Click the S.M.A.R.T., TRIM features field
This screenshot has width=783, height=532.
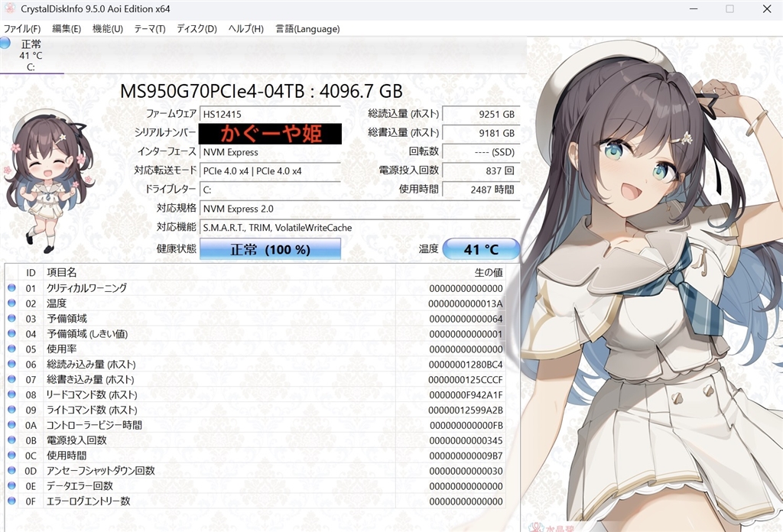pyautogui.click(x=359, y=228)
